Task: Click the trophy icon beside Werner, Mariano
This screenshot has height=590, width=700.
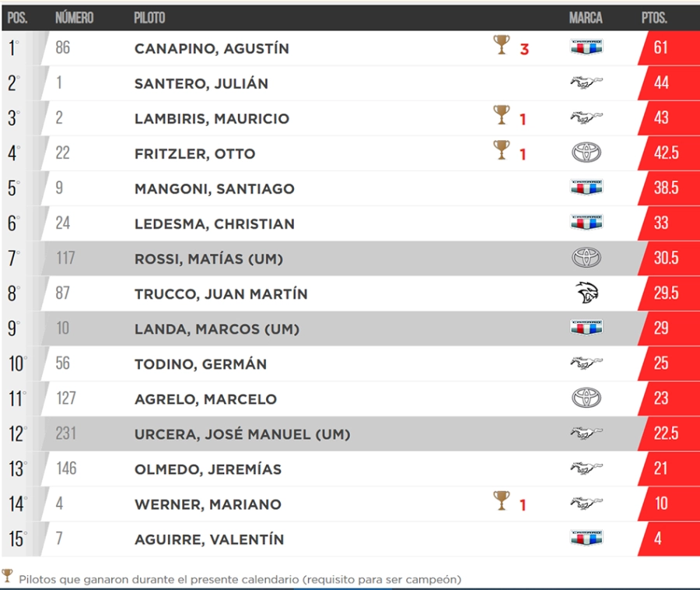Action: pyautogui.click(x=502, y=500)
